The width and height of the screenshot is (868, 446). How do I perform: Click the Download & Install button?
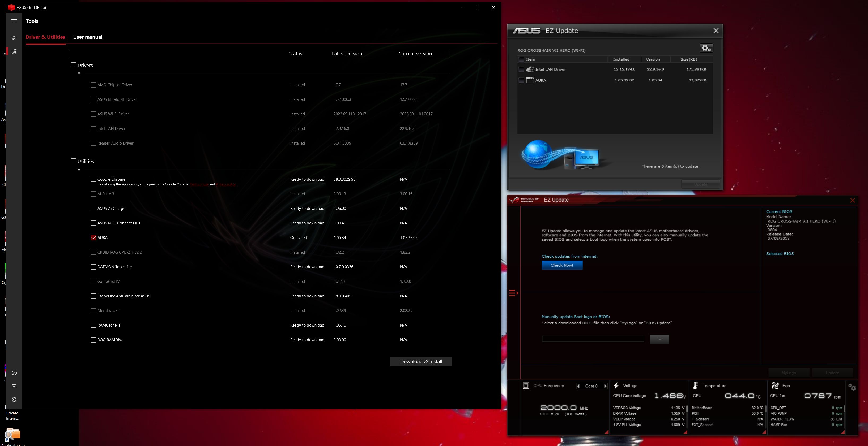tap(421, 361)
